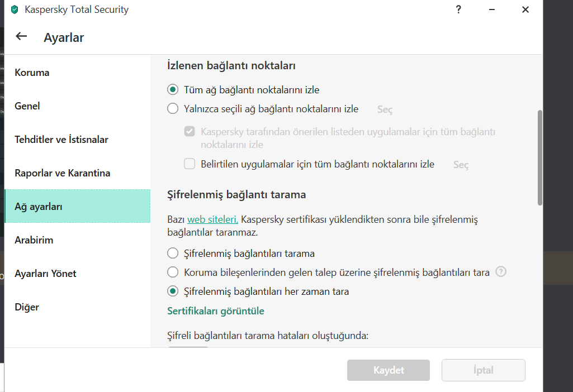Choose 'Şifrelenmiş bağlantıları tarama' radio option

pyautogui.click(x=173, y=253)
